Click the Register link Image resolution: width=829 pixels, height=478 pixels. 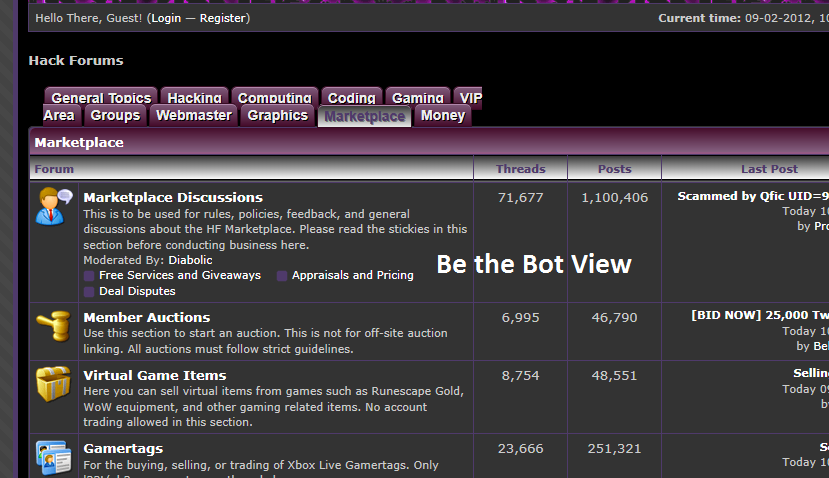(x=223, y=19)
